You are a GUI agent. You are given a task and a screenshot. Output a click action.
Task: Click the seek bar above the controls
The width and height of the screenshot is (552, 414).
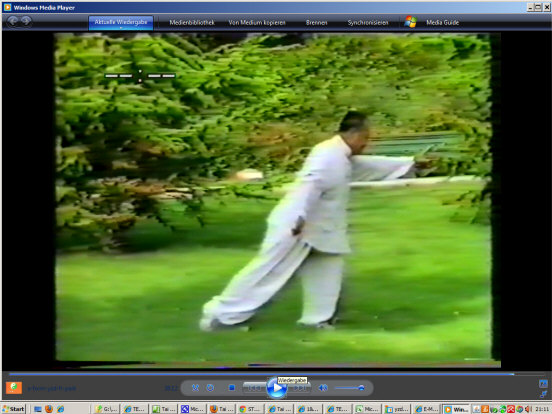click(x=261, y=374)
